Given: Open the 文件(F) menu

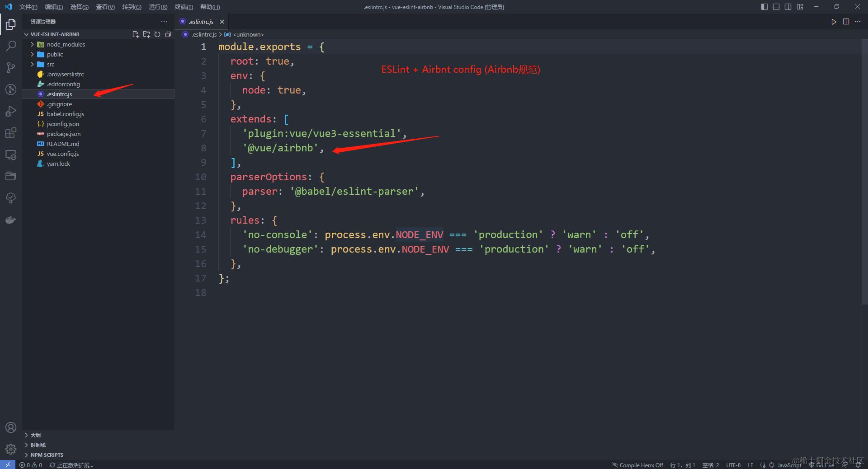Looking at the screenshot, I should (x=28, y=7).
